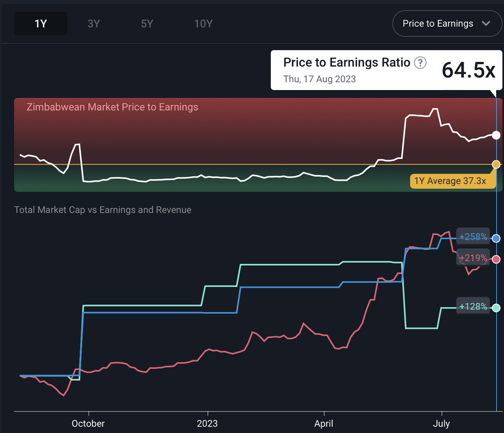Click the dropdown chevron arrow
This screenshot has width=504, height=433.
486,23
